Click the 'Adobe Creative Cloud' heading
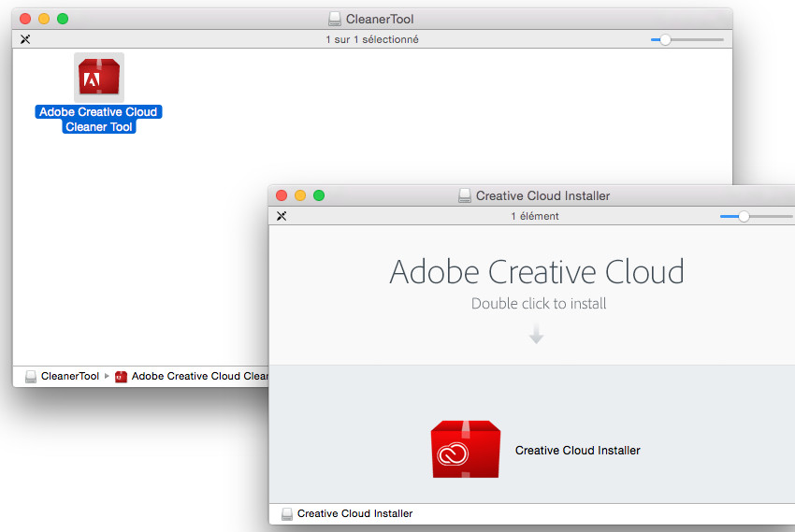 point(537,271)
